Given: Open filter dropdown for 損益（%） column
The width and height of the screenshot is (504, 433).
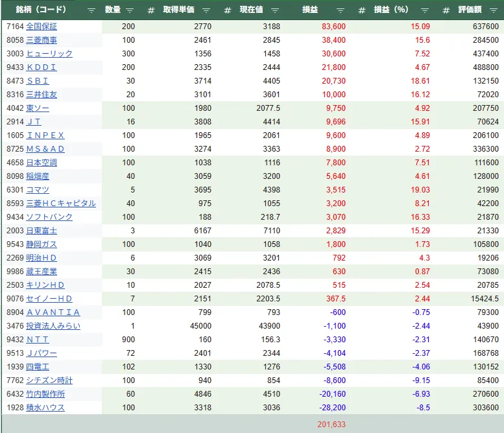Looking at the screenshot, I should pos(425,10).
